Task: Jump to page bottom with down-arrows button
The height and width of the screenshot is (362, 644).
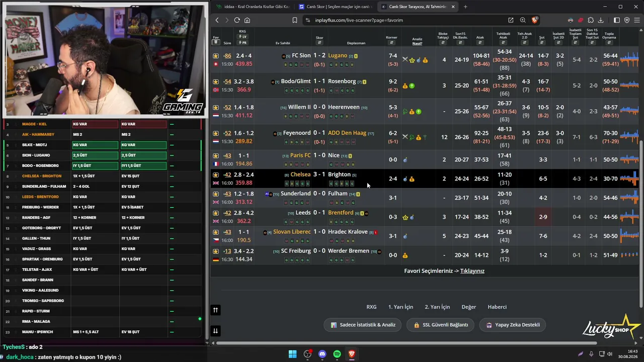Action: click(215, 330)
